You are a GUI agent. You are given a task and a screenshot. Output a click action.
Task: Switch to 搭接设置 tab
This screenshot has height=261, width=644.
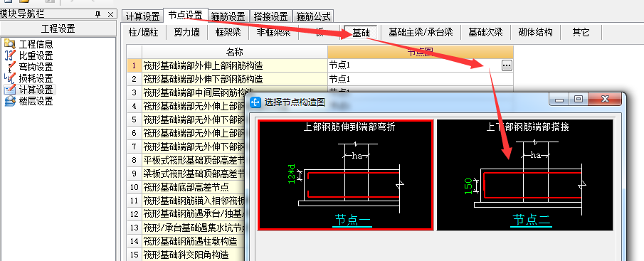point(270,16)
